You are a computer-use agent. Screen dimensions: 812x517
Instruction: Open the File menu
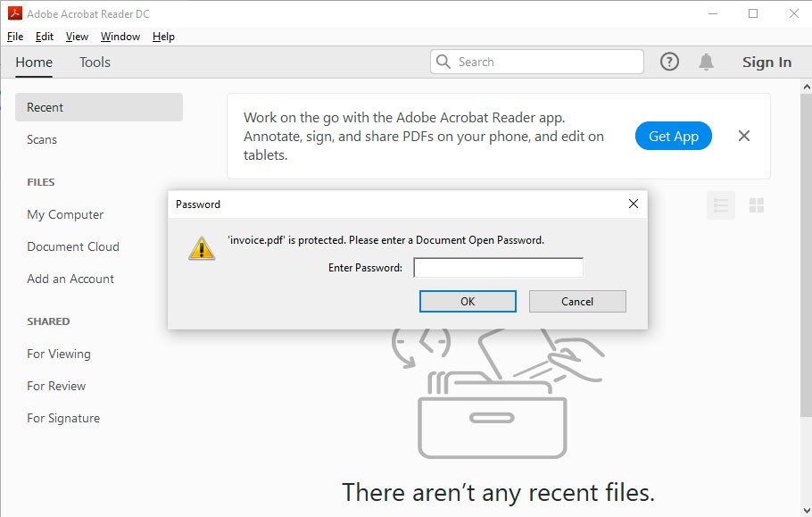click(14, 37)
